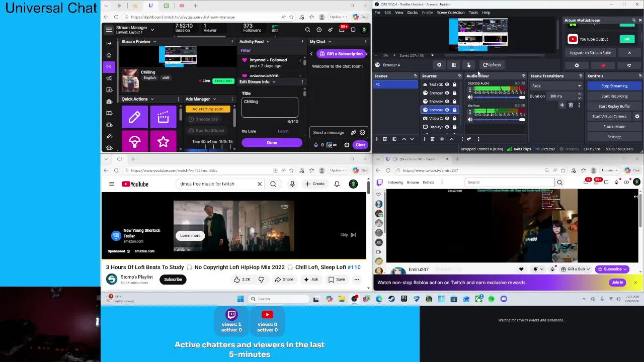Viewport: 644px width, 362px height.
Task: Click Twitch logo in the Emiru247 window
Action: coord(380,183)
